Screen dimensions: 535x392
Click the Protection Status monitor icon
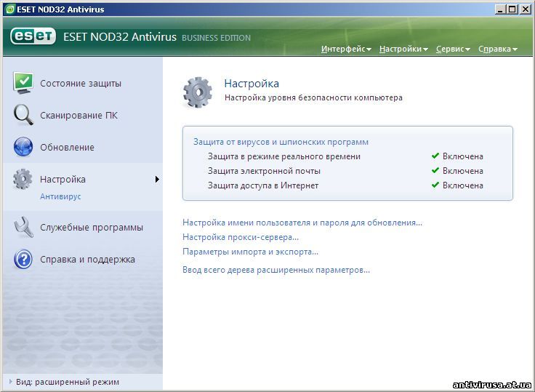click(x=23, y=83)
